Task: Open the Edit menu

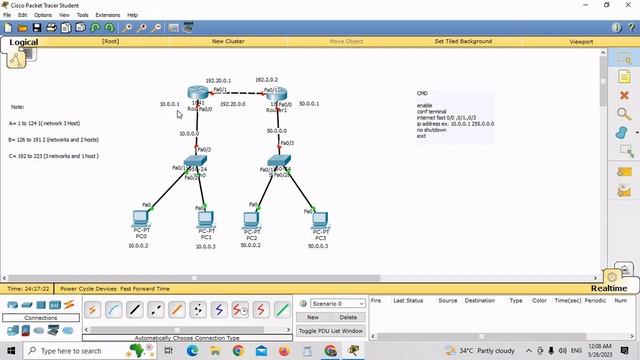Action: click(22, 15)
